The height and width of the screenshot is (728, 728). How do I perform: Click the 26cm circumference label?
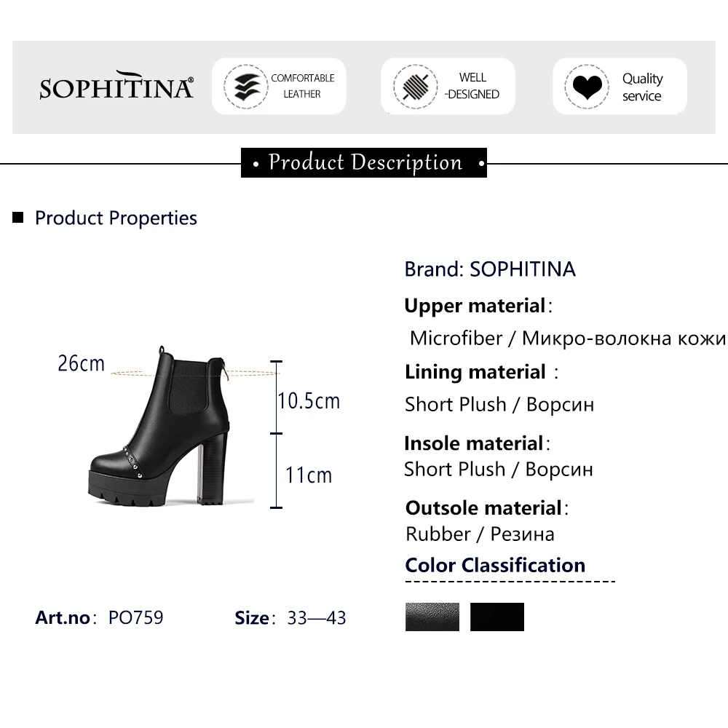pos(82,363)
